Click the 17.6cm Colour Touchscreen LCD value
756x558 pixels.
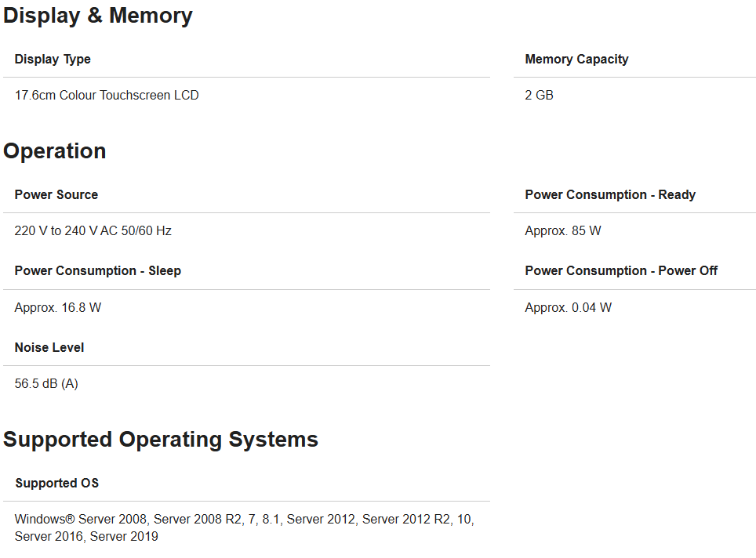click(107, 96)
